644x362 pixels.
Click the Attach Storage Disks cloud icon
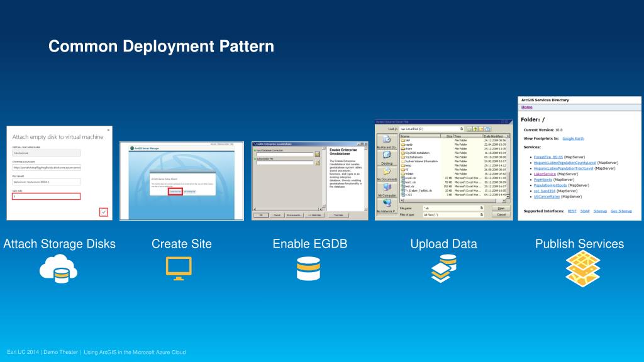[x=58, y=268]
